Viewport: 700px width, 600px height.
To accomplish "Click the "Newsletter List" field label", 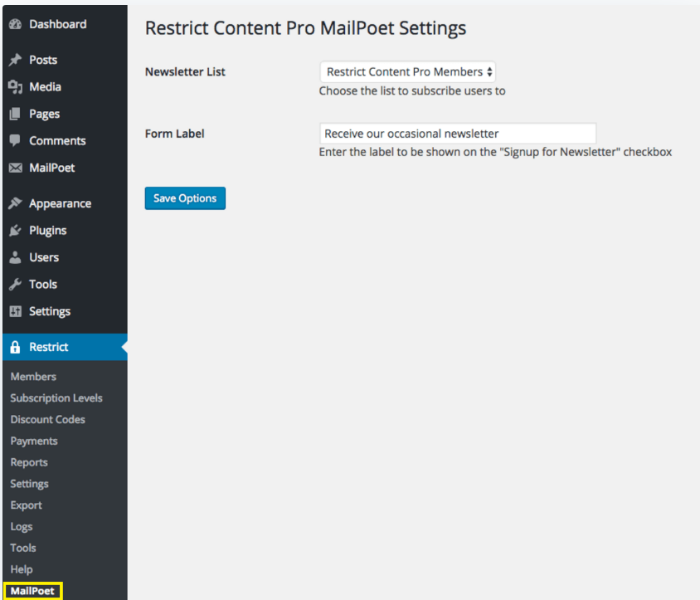I will 185,72.
